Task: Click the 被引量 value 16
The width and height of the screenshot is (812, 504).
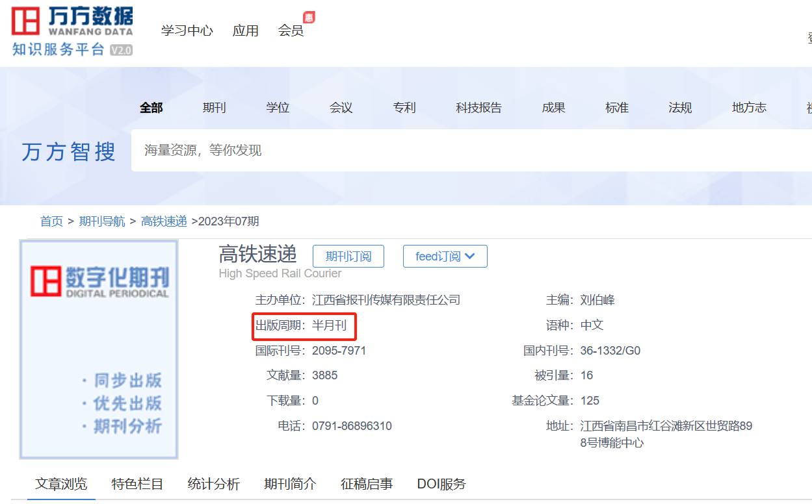Action: click(586, 375)
